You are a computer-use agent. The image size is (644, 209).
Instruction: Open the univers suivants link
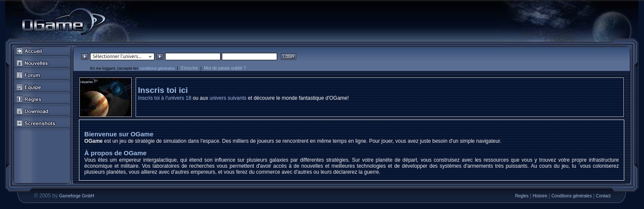coord(228,98)
